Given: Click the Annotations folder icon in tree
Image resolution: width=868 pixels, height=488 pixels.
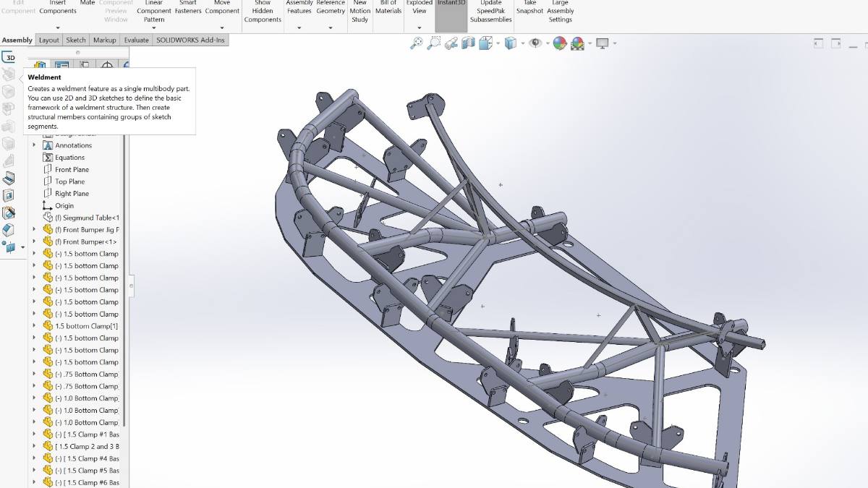Looking at the screenshot, I should [x=48, y=145].
